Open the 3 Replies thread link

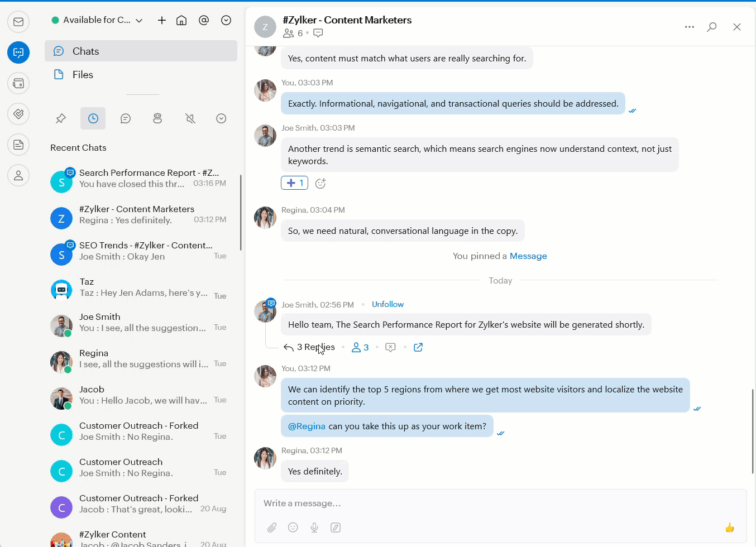[309, 347]
